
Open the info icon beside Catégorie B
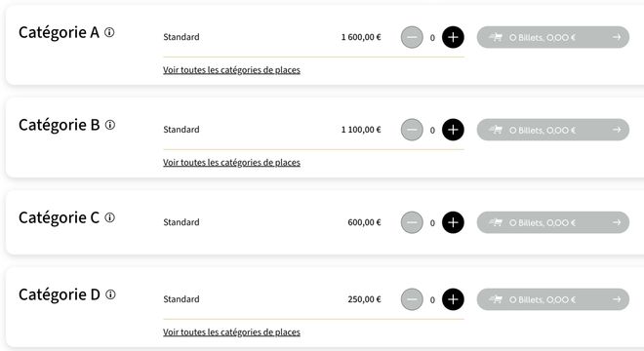pos(110,125)
